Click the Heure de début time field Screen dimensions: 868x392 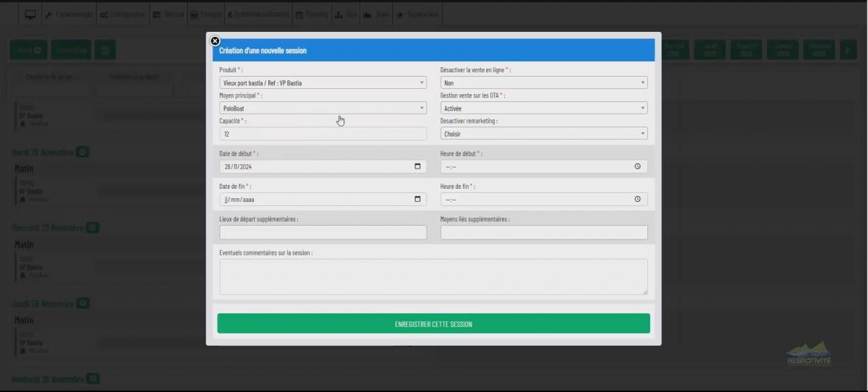[x=544, y=166]
